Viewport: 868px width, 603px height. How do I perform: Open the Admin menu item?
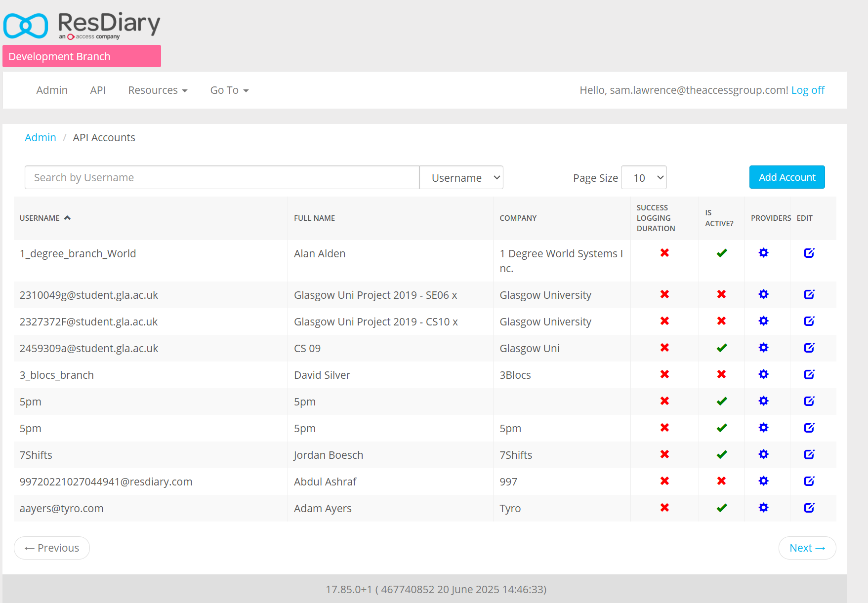52,90
